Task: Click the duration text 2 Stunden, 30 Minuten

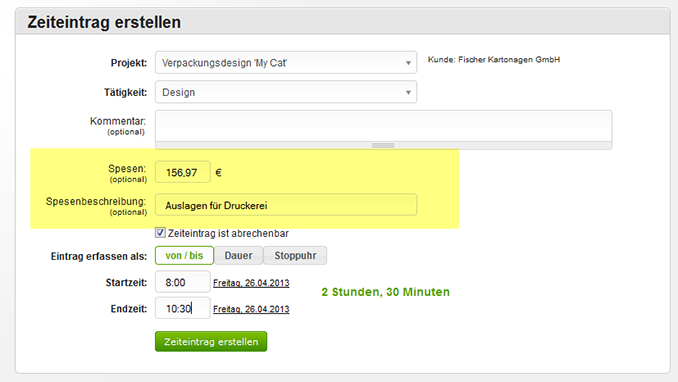Action: pos(386,292)
